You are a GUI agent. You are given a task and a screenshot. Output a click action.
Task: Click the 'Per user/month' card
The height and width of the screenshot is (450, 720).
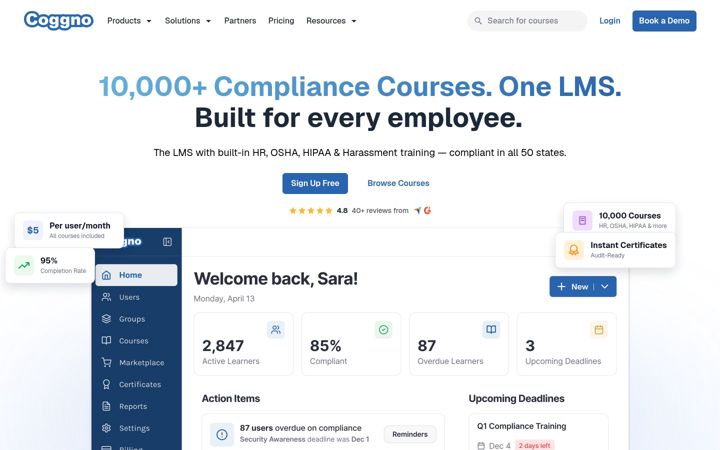tap(69, 230)
